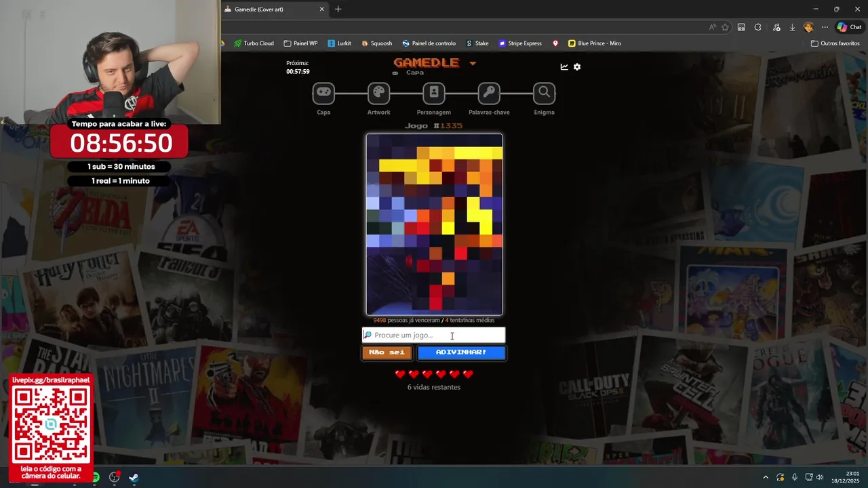Select the Capa gamepad mode icon
868x488 pixels.
[x=323, y=93]
